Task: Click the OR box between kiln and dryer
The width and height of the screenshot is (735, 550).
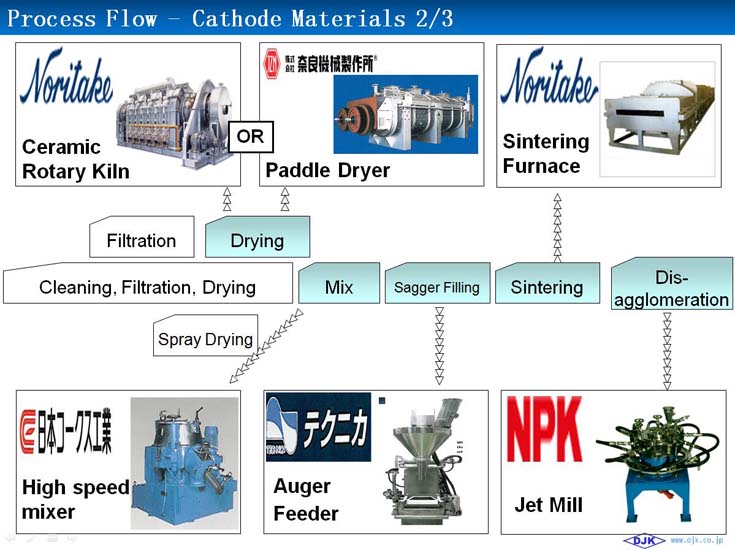Action: coord(251,136)
